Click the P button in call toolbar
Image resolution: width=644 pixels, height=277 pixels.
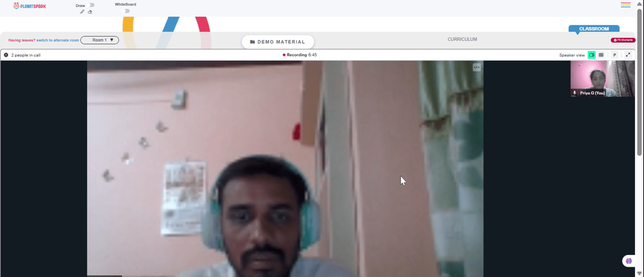coord(615,55)
